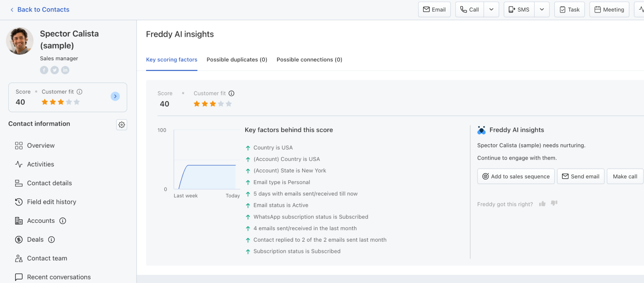644x283 pixels.
Task: Open the contact's Facebook profile icon
Action: (x=44, y=70)
